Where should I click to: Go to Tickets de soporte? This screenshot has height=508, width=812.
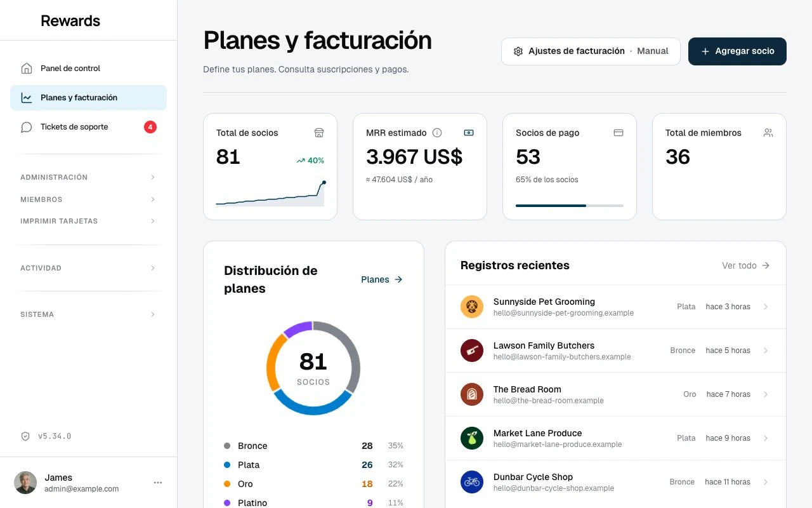88,127
